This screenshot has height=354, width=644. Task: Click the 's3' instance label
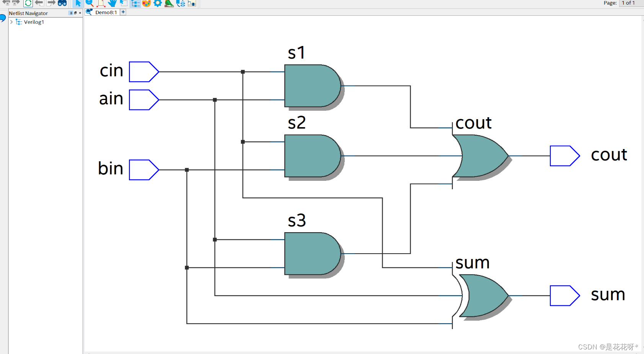pos(297,220)
